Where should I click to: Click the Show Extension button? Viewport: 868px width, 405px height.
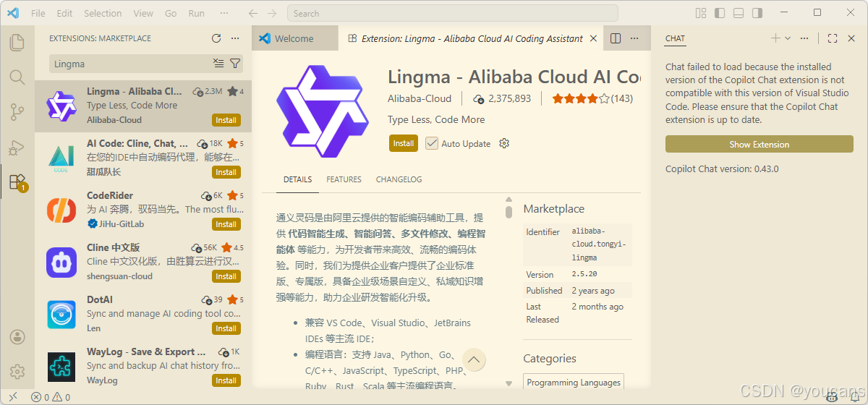tap(759, 144)
